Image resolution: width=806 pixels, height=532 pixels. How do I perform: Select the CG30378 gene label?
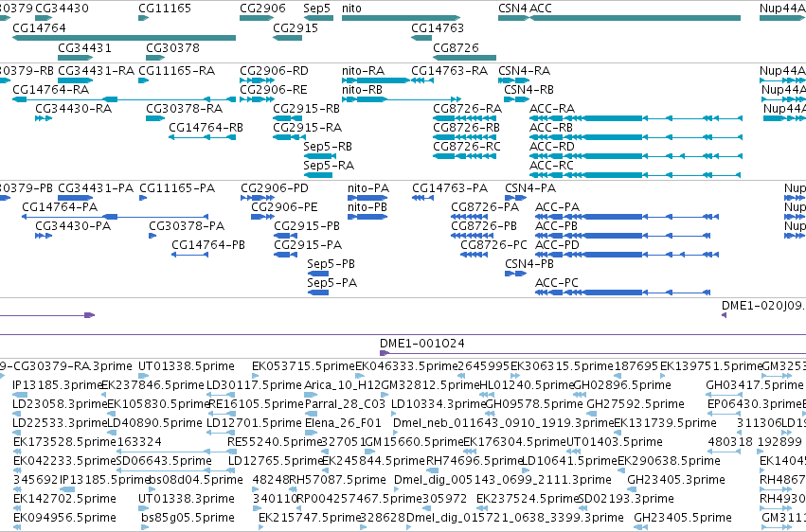[172, 47]
